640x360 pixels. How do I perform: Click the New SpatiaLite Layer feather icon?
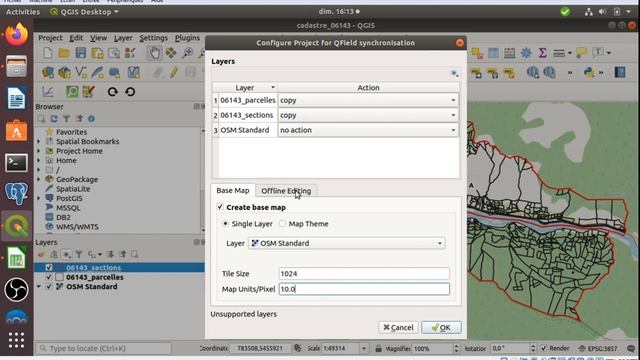[97, 73]
